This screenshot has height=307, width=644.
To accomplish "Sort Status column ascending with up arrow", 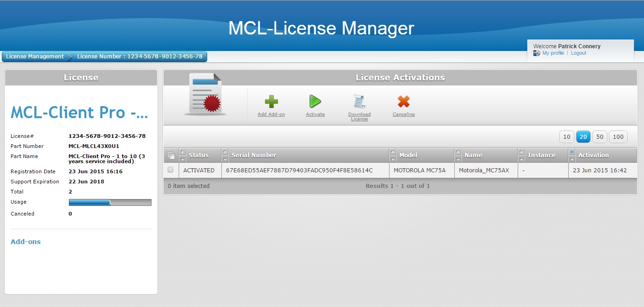I will tap(182, 152).
